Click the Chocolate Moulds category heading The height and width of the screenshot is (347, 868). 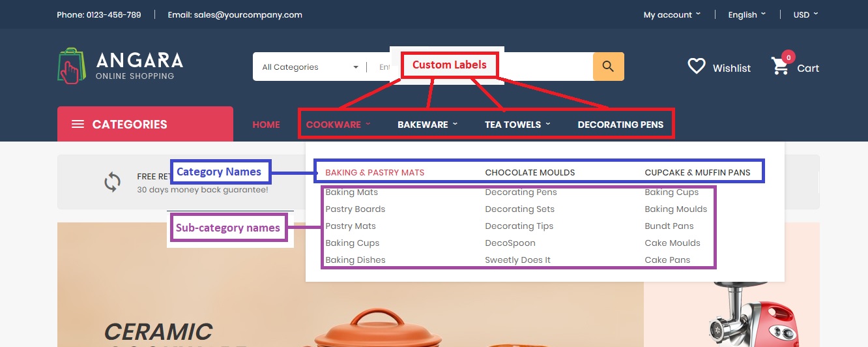click(x=530, y=172)
